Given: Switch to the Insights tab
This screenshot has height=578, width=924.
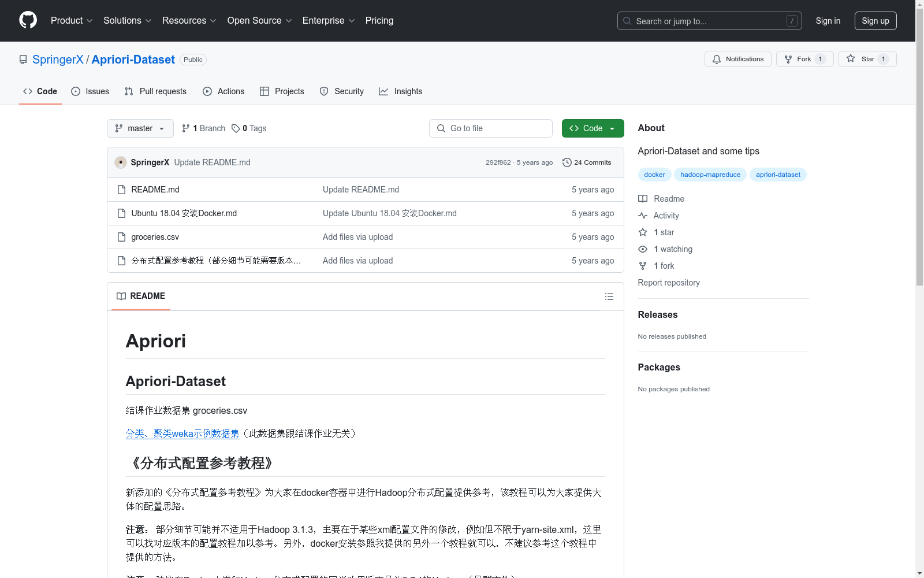Looking at the screenshot, I should (x=400, y=91).
